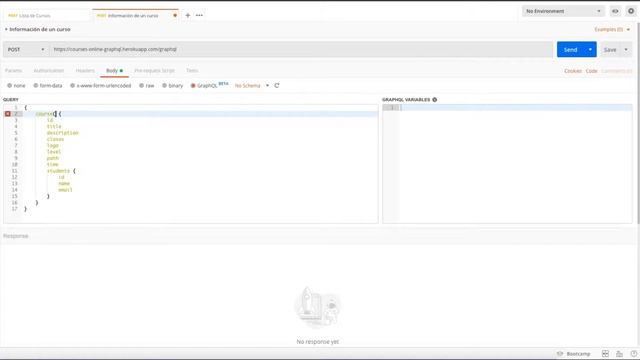640x360 pixels.
Task: Switch to the Lista de Cursos tab
Action: 46,16
